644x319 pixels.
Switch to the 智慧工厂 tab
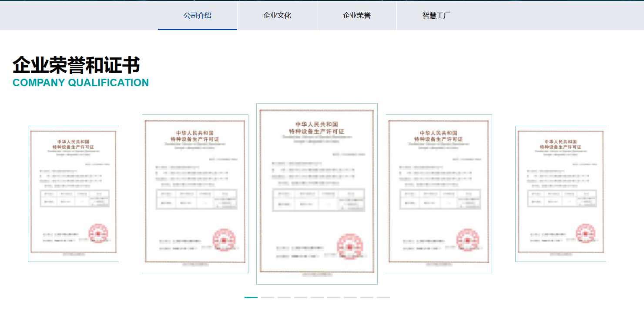click(x=436, y=15)
